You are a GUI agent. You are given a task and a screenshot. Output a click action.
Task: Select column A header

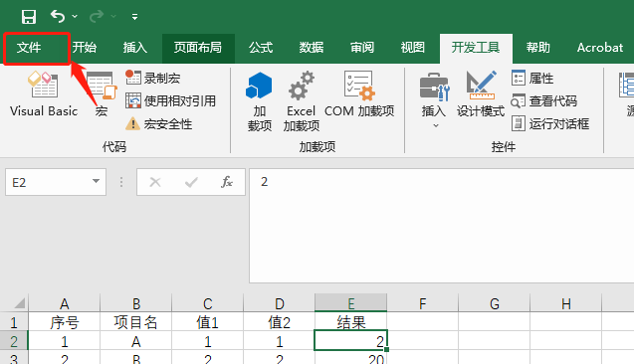coord(64,303)
